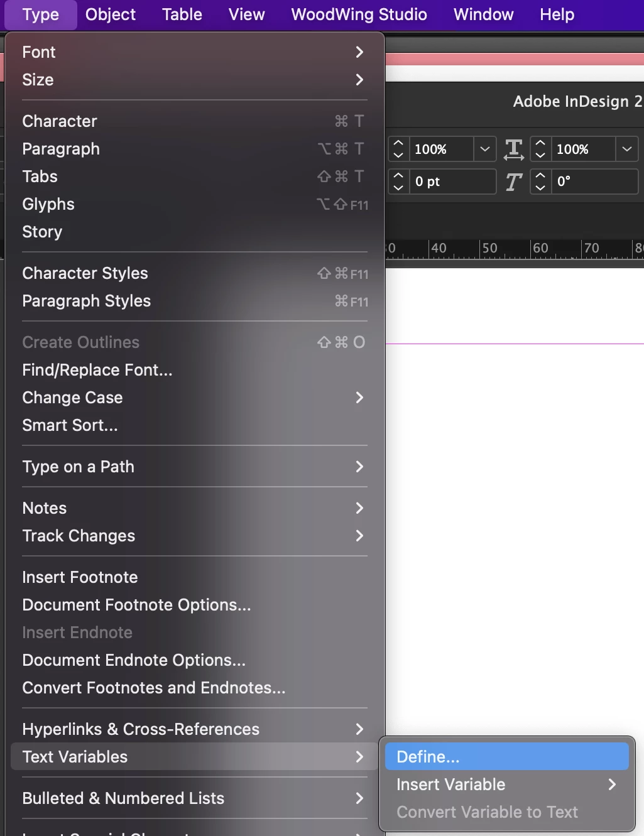This screenshot has width=644, height=836.
Task: Choose Character from the Type menu
Action: [x=195, y=121]
